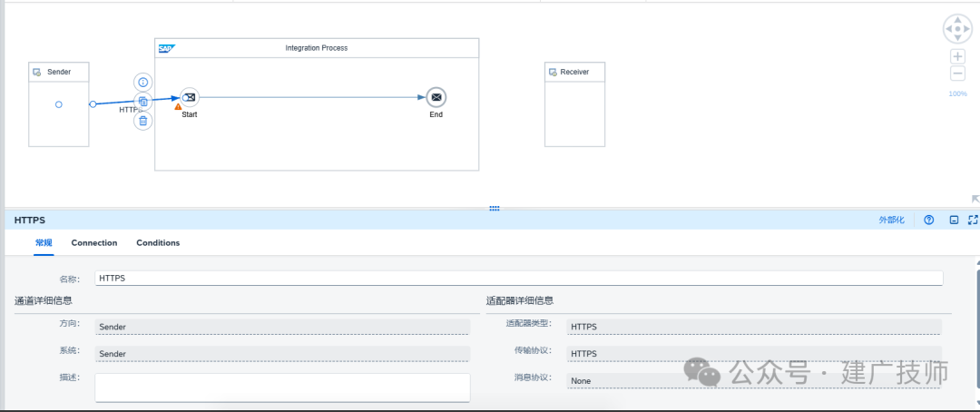Click the connection endpoint circle beside the Sender box
Image resolution: width=980 pixels, height=412 pixels.
pyautogui.click(x=93, y=104)
